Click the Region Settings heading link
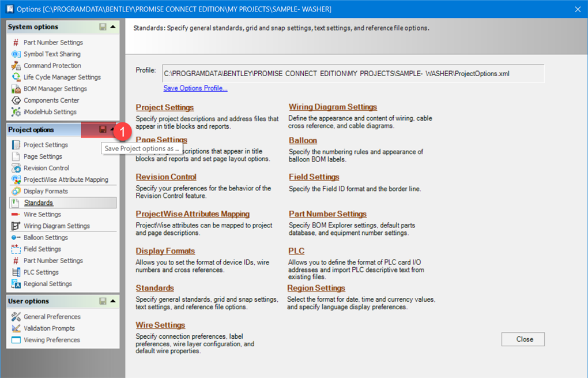Screen dimensions: 588x378 tap(316, 288)
